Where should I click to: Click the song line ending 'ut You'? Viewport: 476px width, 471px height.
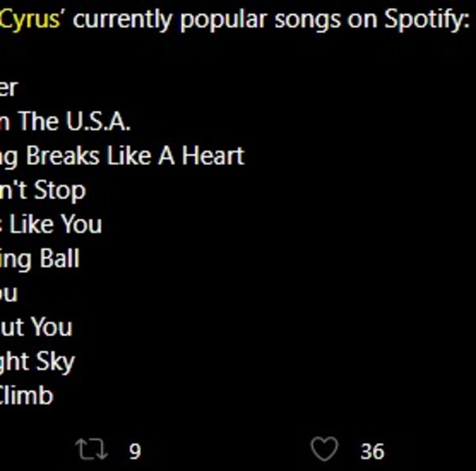[36, 327]
